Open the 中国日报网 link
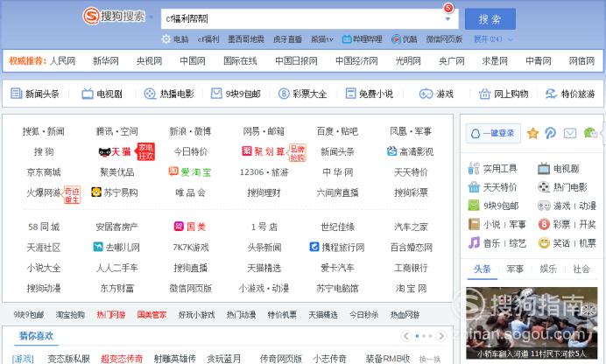 click(296, 61)
